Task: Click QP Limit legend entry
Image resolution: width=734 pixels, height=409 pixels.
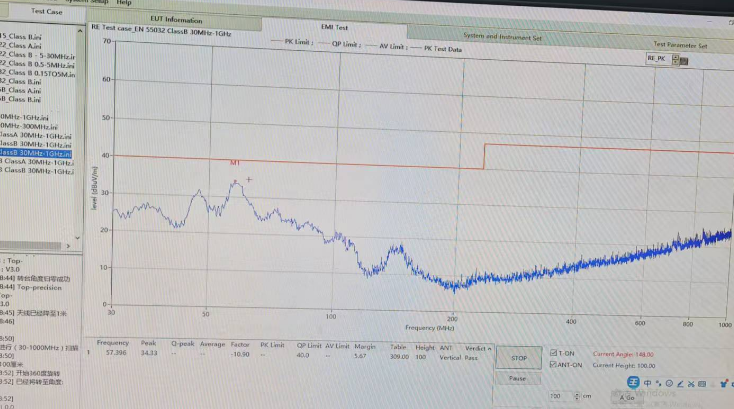Action: click(340, 44)
